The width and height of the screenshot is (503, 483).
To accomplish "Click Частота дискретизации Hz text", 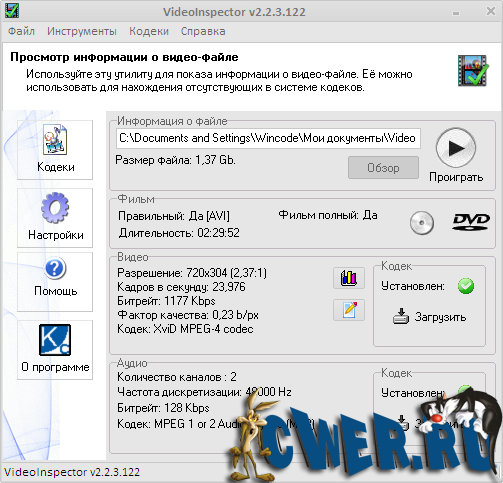I will coord(204,392).
